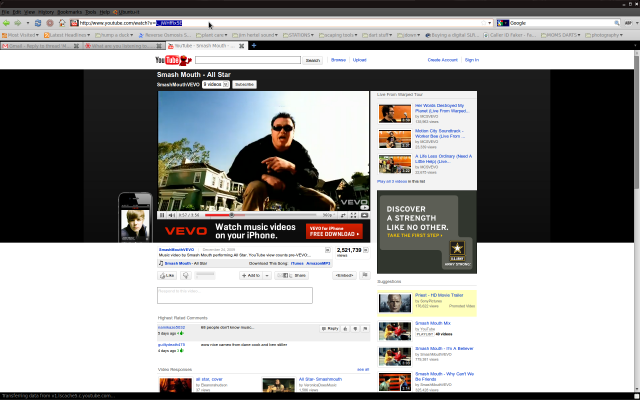Click the Adblock Plus ABP icon
This screenshot has width=640, height=400.
[628, 23]
